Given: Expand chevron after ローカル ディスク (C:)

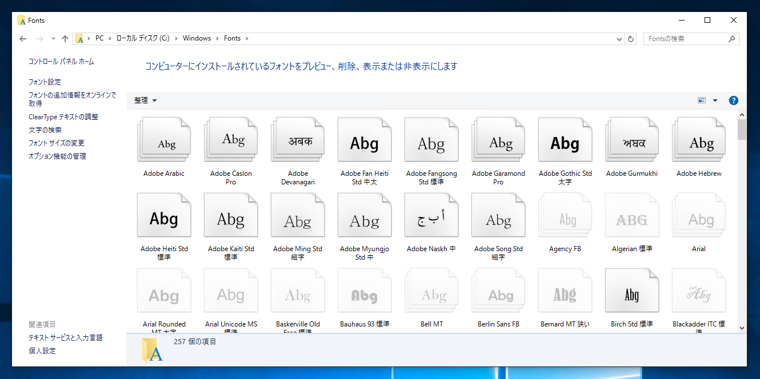Looking at the screenshot, I should click(x=176, y=38).
